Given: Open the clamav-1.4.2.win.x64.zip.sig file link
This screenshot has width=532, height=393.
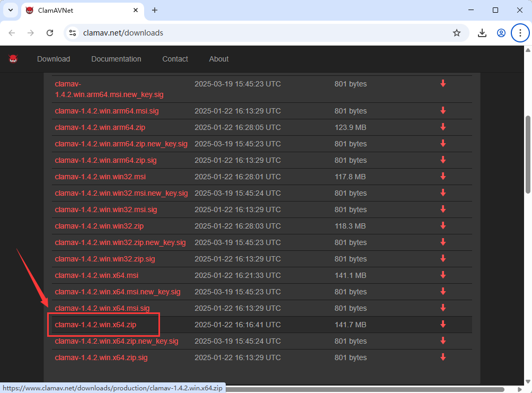Looking at the screenshot, I should click(x=101, y=357).
